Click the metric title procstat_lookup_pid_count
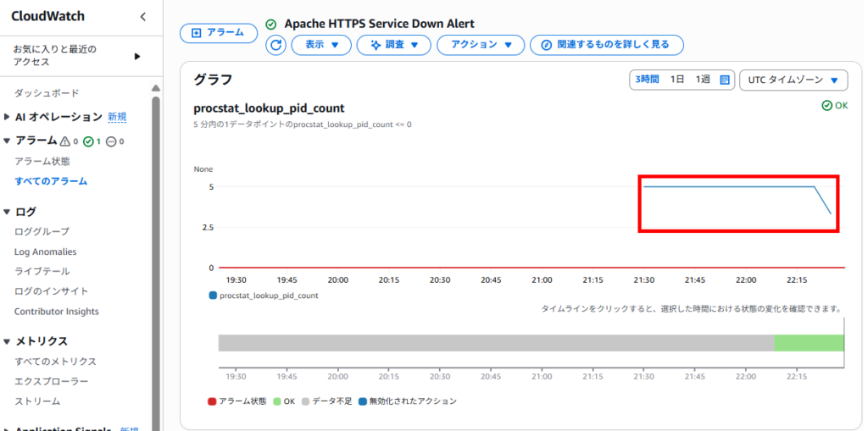This screenshot has height=431, width=868. click(x=269, y=108)
